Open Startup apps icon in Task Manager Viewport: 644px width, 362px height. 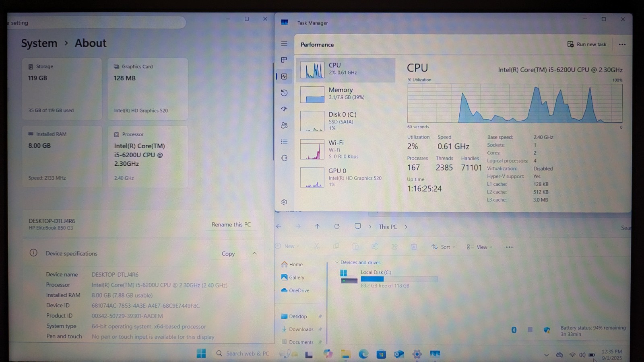tap(284, 109)
